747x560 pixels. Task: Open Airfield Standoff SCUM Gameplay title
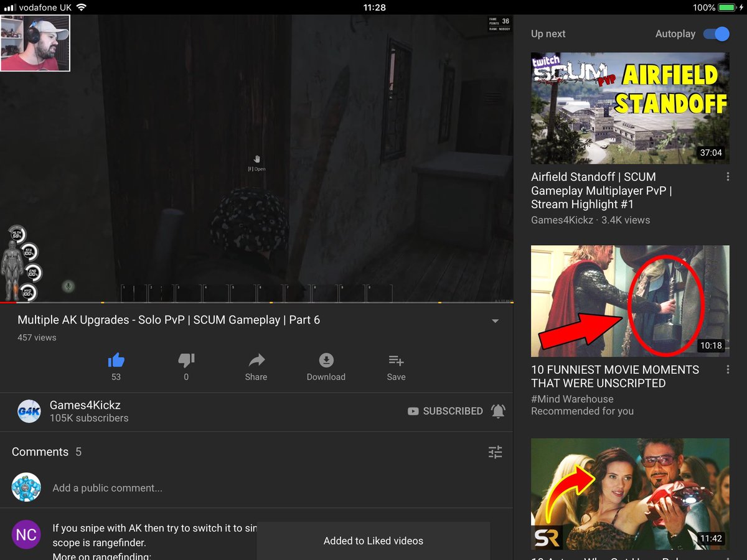[601, 190]
